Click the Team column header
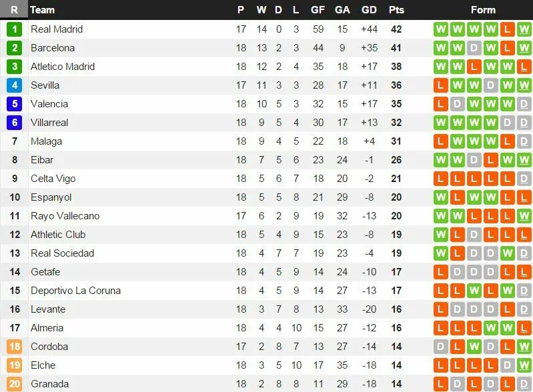 click(42, 10)
